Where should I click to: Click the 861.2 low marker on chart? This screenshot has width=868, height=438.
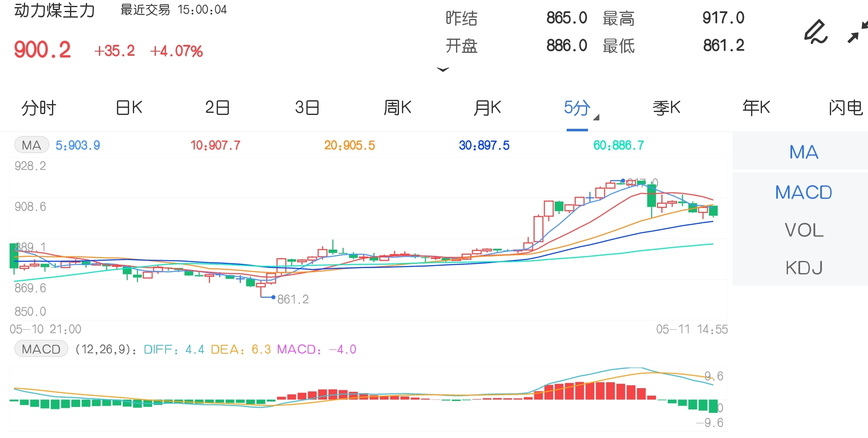click(293, 299)
